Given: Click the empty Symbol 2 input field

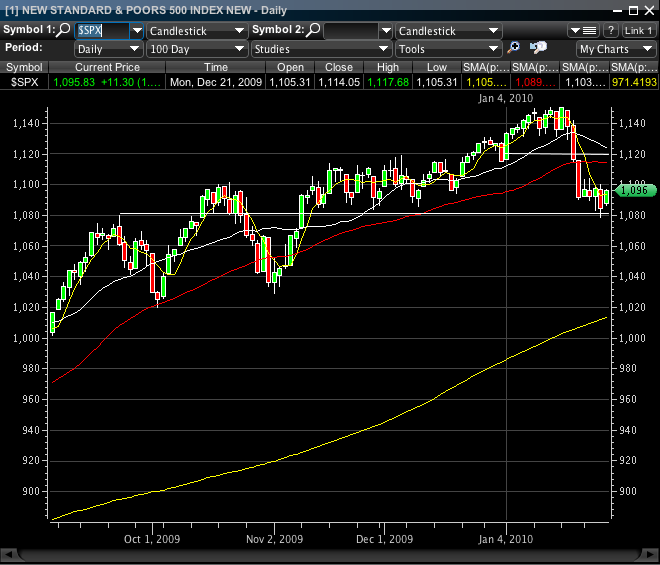Looking at the screenshot, I should pyautogui.click(x=350, y=31).
